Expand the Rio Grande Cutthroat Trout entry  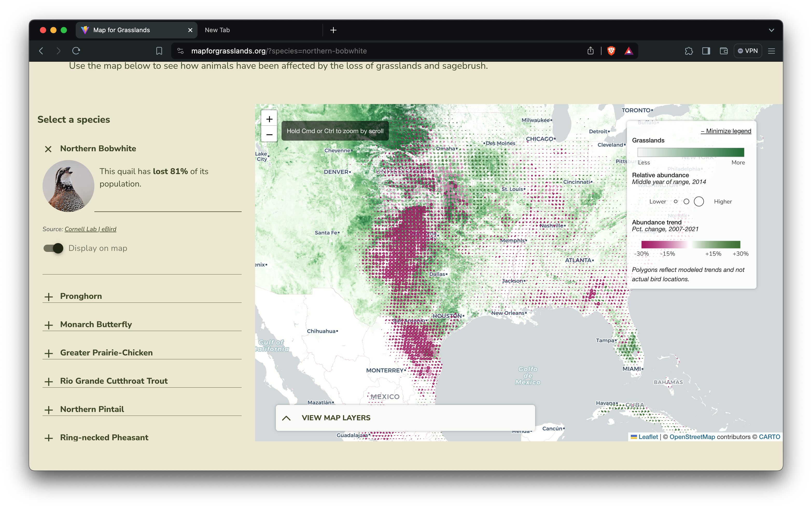click(x=49, y=381)
